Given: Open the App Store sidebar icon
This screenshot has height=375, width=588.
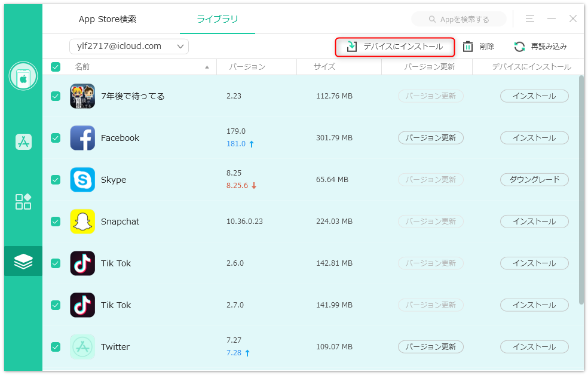Looking at the screenshot, I should coord(23,142).
